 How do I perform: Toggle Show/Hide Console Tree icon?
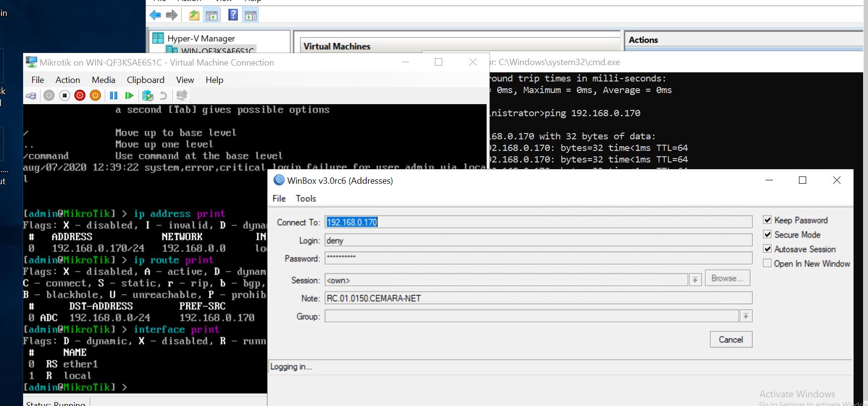(x=211, y=15)
